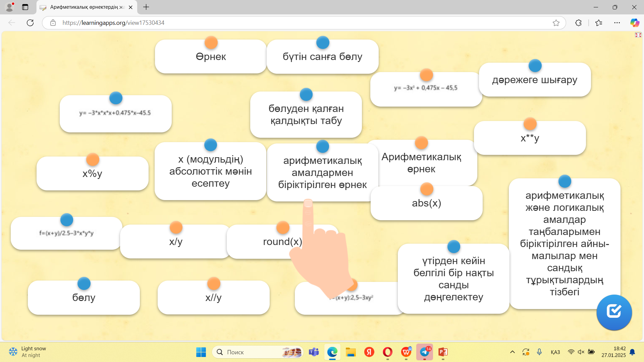Close the current Арифметикалық өрнектердің tab
Image resolution: width=644 pixels, height=362 pixels.
coord(130,7)
